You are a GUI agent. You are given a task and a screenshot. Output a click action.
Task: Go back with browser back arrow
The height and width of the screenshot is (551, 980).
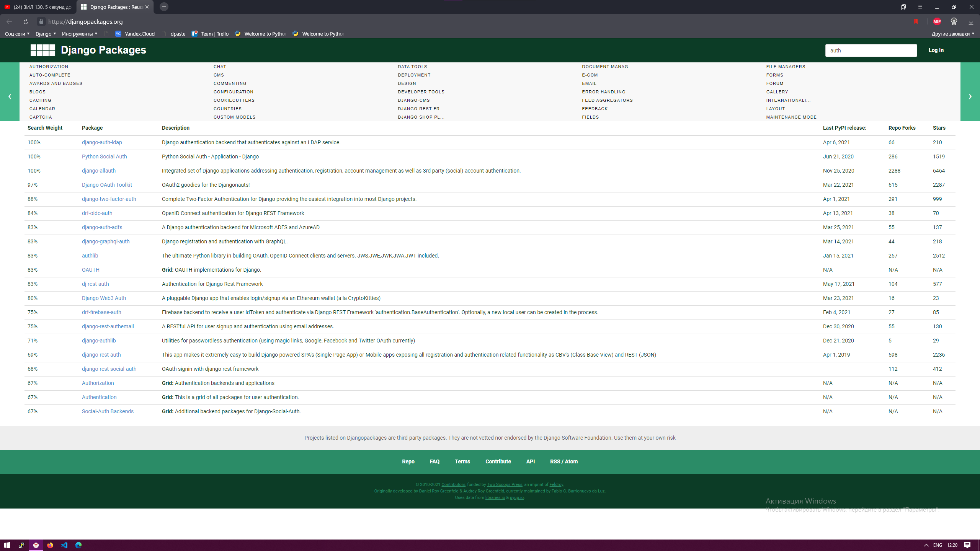pyautogui.click(x=9, y=21)
